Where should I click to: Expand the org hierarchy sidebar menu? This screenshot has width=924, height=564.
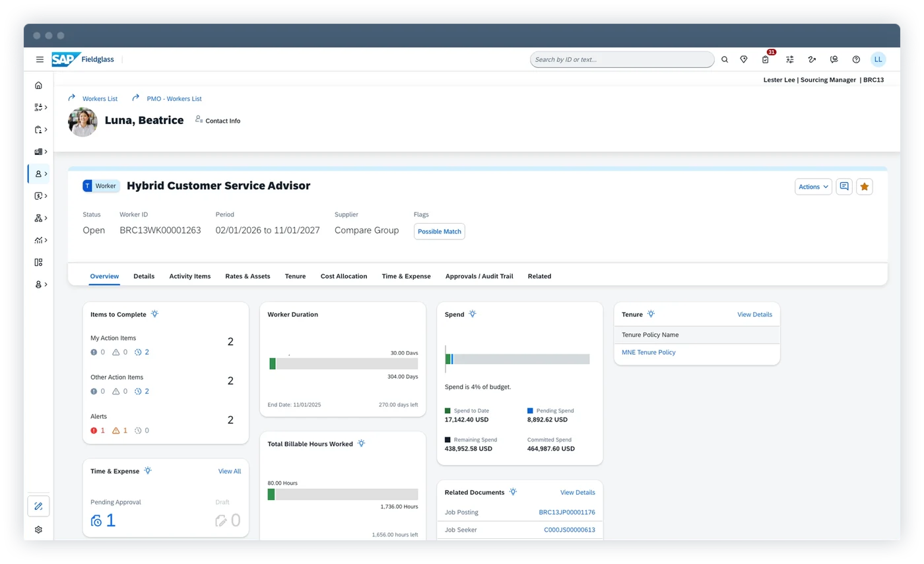40,218
